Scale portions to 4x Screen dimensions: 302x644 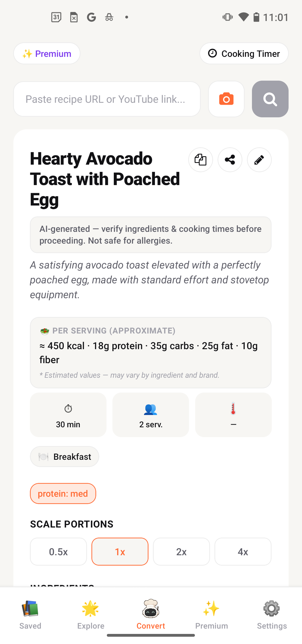coord(243,552)
